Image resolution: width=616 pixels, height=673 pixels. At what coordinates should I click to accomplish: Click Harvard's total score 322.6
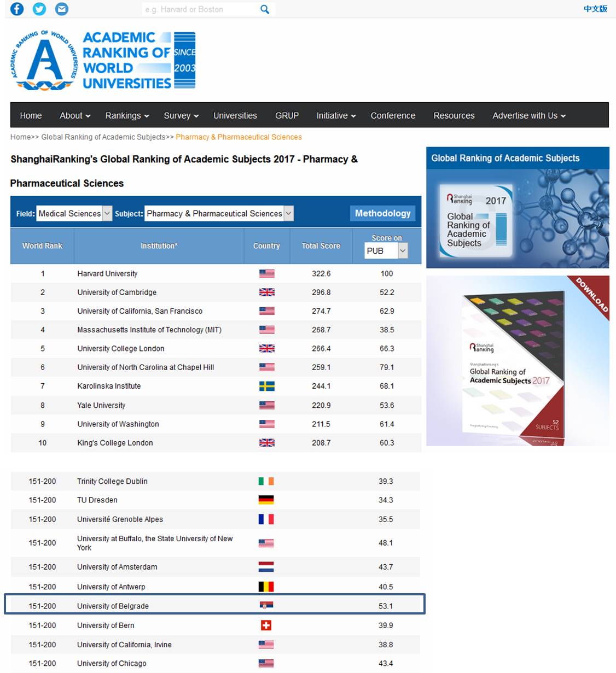pos(321,273)
